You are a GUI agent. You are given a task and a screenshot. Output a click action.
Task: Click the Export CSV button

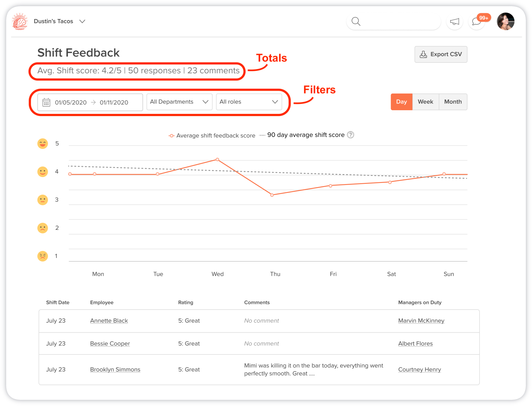441,54
